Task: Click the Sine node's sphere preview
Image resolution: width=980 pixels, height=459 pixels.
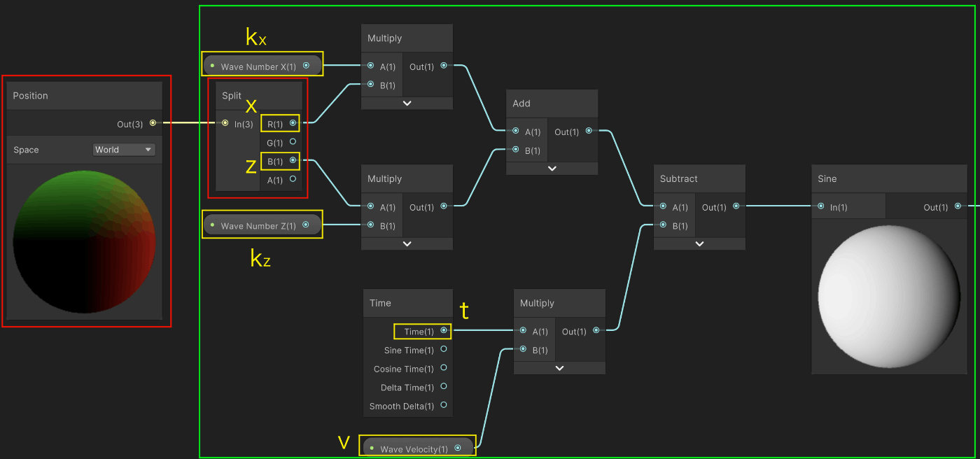Action: (888, 297)
